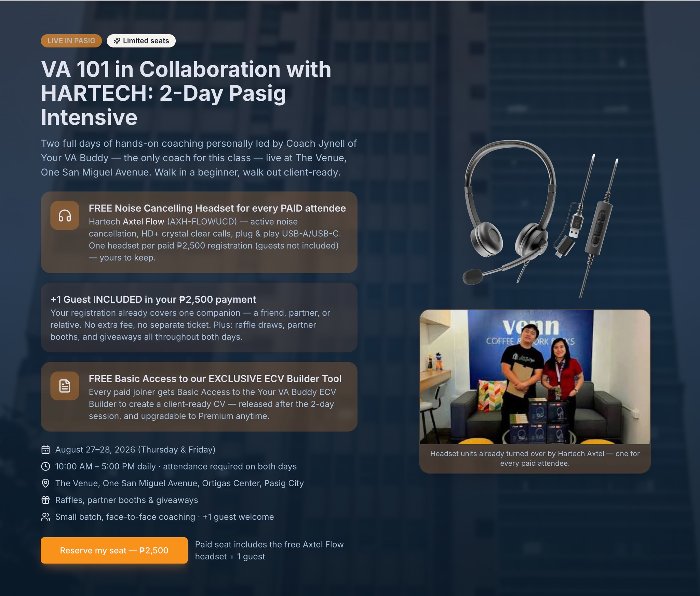Viewport: 700px width, 596px height.
Task: Click the document icon beside ECV Builder
Action: coord(65,386)
